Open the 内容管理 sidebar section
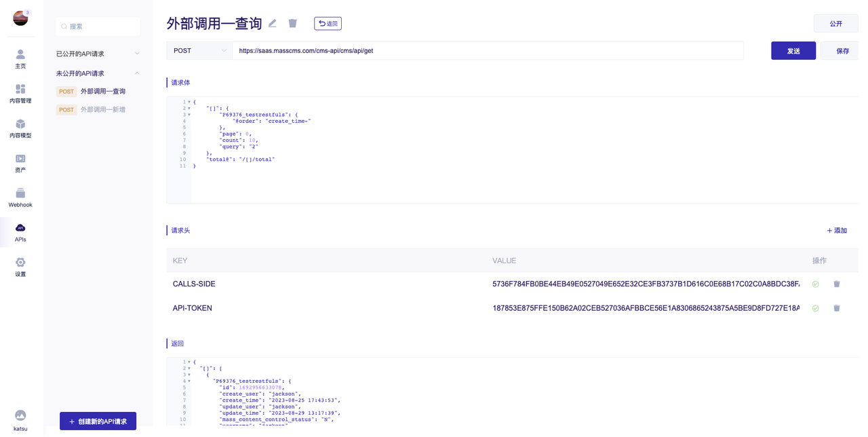This screenshot has width=868, height=437. pyautogui.click(x=20, y=94)
